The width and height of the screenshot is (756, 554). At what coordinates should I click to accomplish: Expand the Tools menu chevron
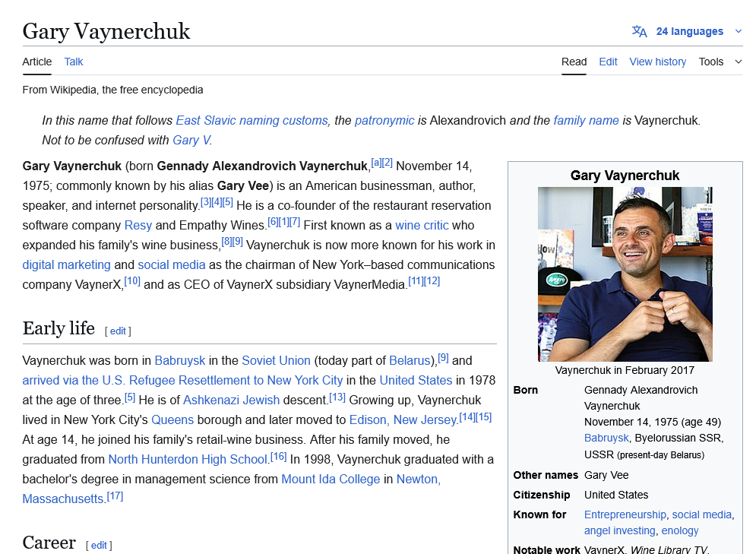739,62
